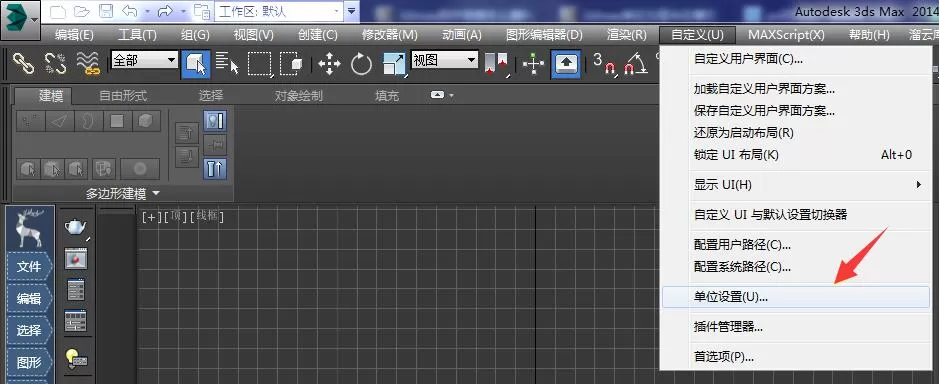Open reference coordinate system 视图 dropdown

coord(444,60)
